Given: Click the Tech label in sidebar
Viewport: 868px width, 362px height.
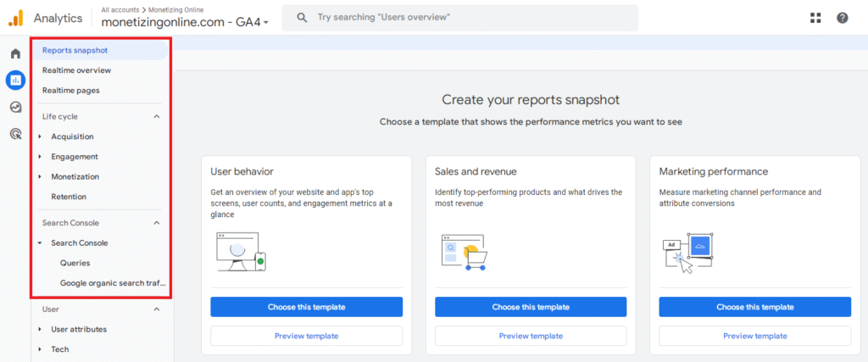Looking at the screenshot, I should [x=60, y=349].
